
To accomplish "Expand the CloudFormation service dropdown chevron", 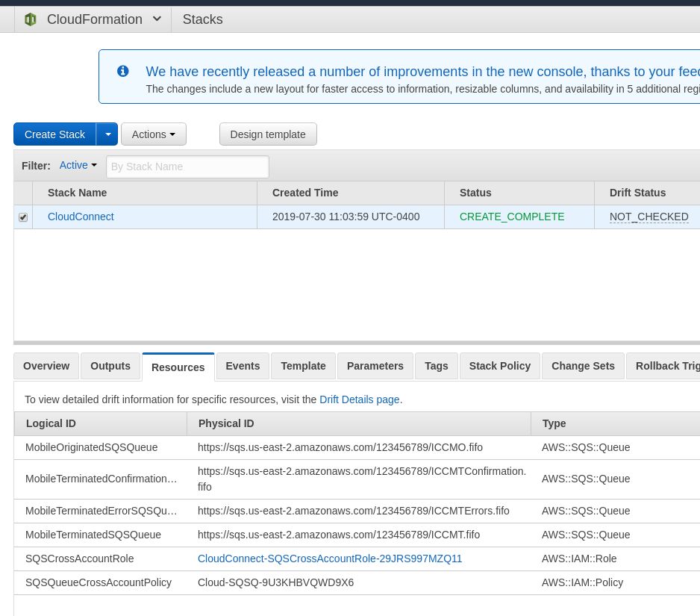I will [x=157, y=19].
